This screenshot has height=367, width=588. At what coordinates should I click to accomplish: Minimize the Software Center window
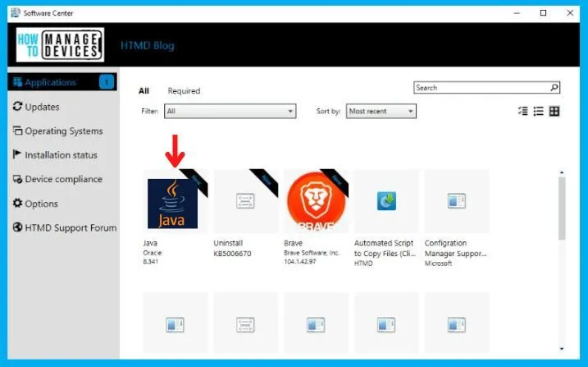(x=517, y=13)
